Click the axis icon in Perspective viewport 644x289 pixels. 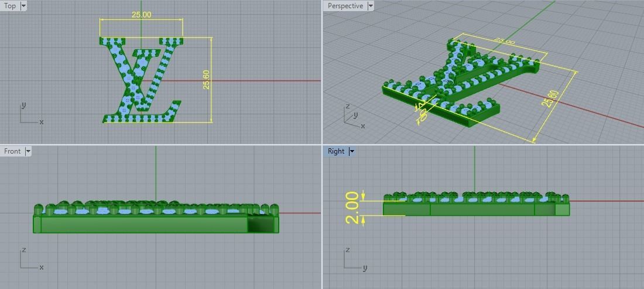pos(354,116)
